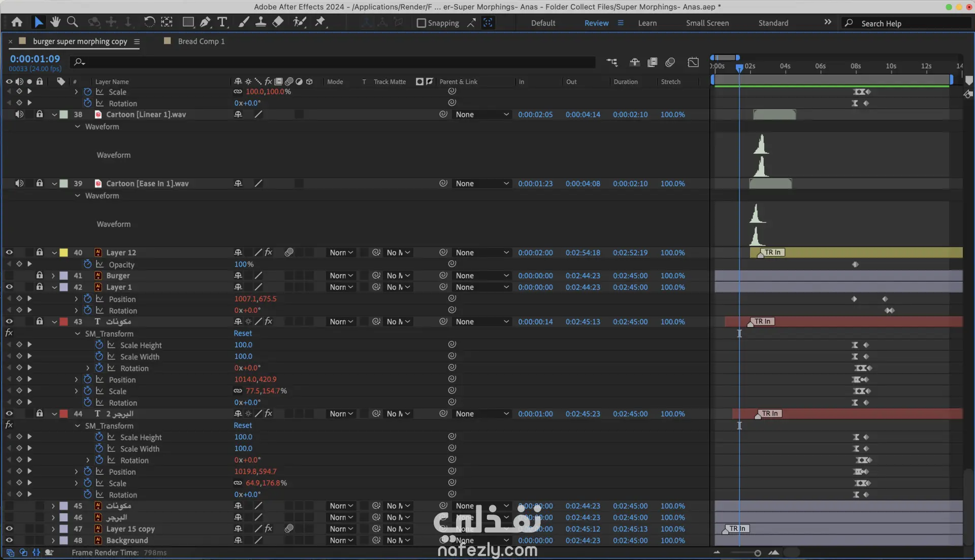Select the Horizontal Type tool
975x560 pixels.
pyautogui.click(x=222, y=22)
